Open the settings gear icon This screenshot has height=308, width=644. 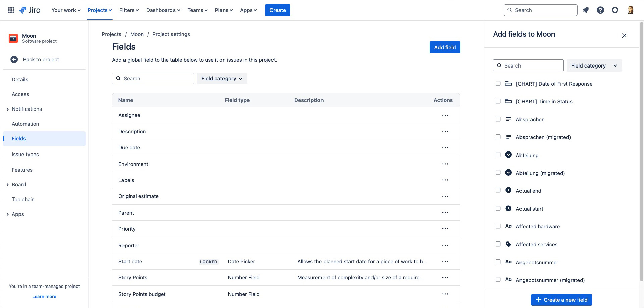[x=615, y=10]
